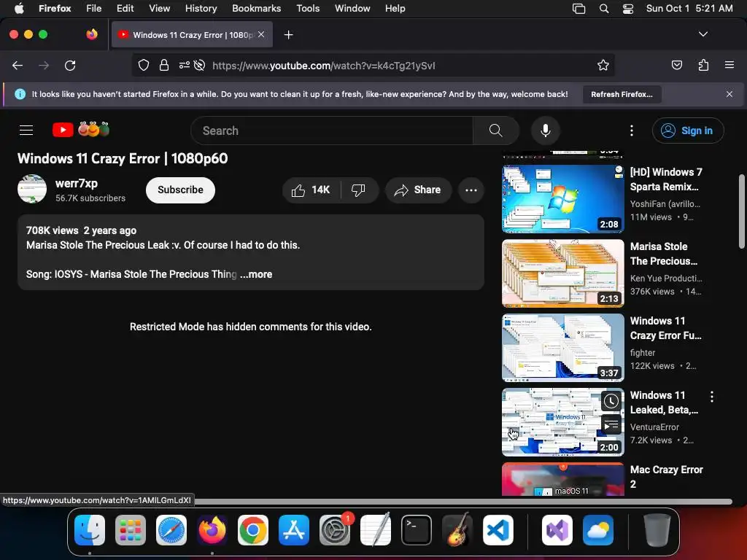This screenshot has width=747, height=560.
Task: Open options menu for Windows 11 Leaked video
Action: pos(712,397)
